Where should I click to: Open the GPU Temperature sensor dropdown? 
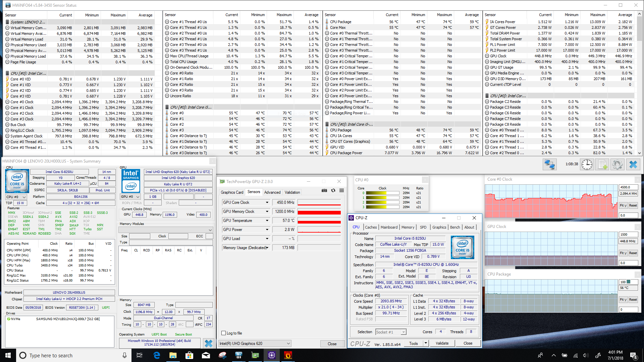tap(267, 221)
